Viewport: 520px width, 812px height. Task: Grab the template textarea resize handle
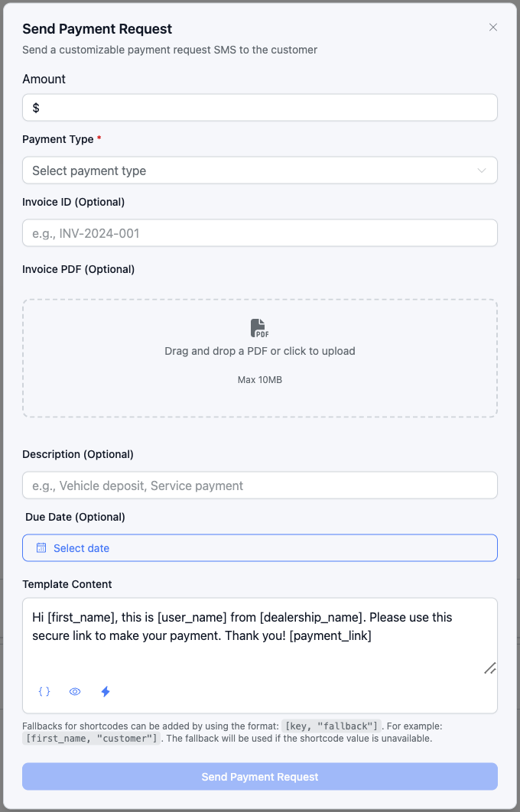pos(490,667)
